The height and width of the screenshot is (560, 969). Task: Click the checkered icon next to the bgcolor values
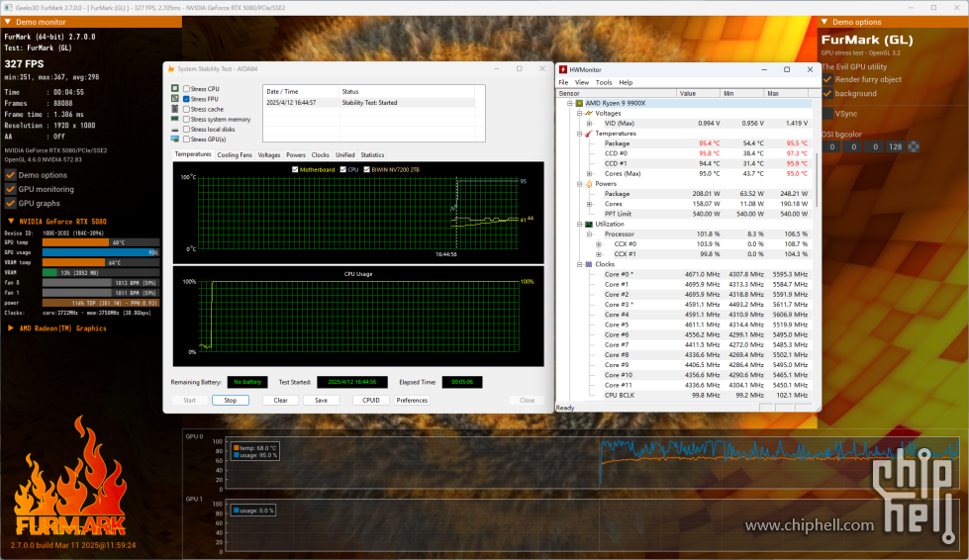coord(914,147)
